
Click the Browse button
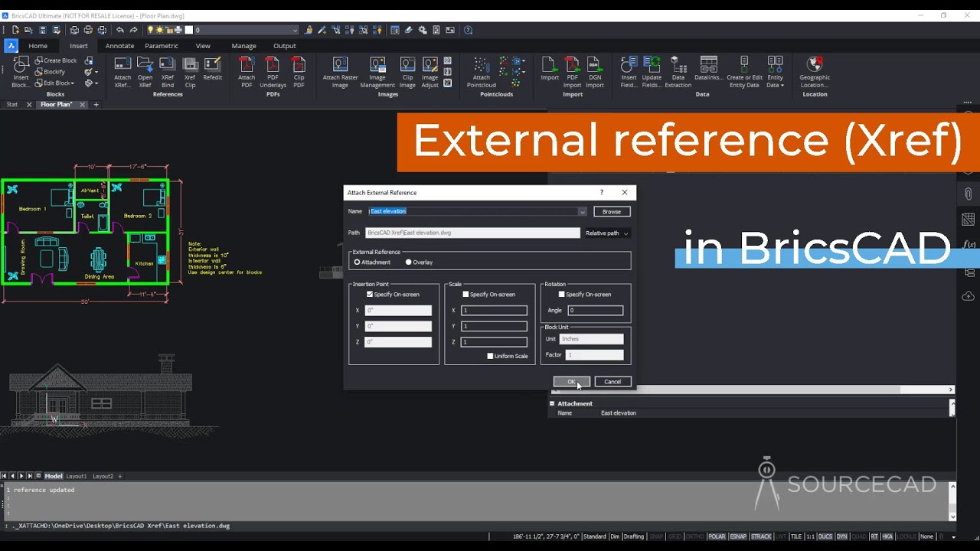(612, 211)
